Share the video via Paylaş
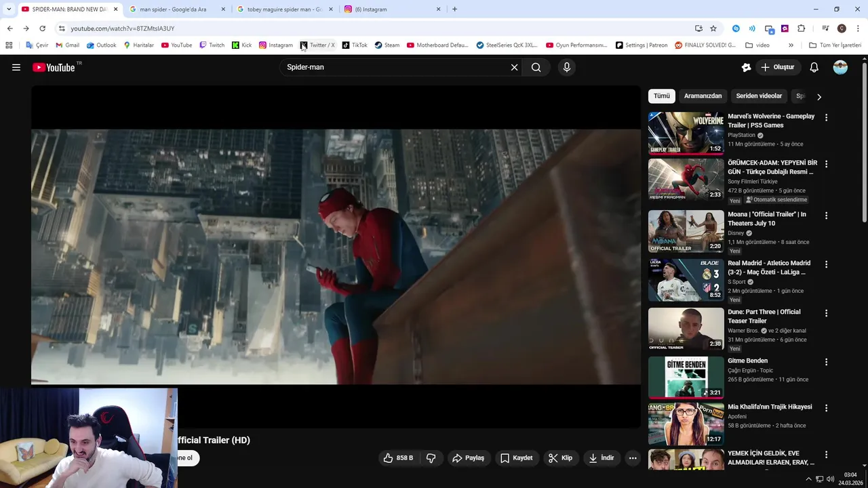 point(468,458)
